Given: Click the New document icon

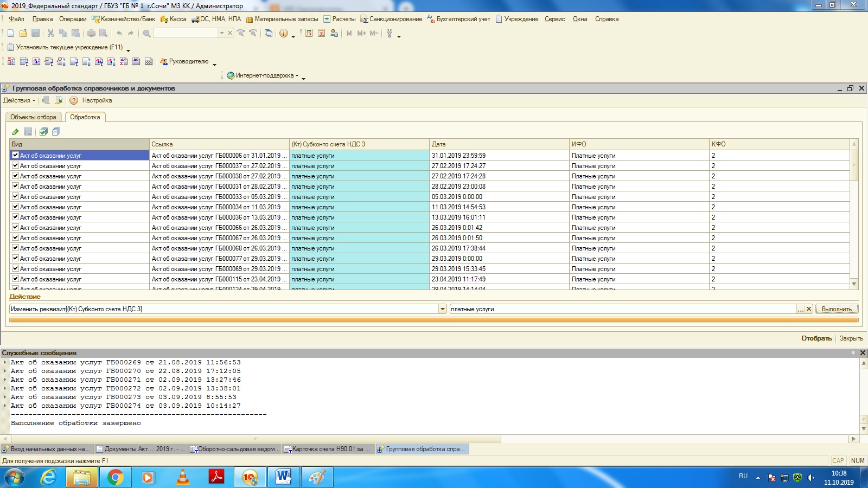Looking at the screenshot, I should coord(11,33).
